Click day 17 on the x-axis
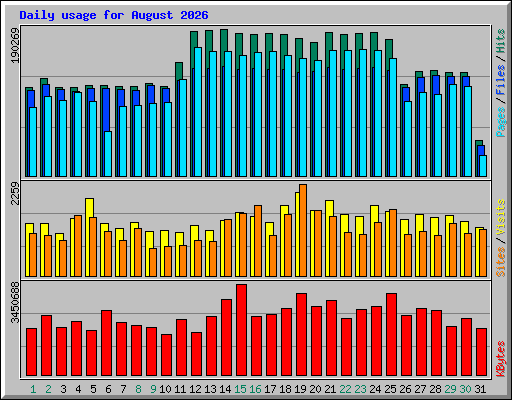512x400 pixels. (270, 389)
